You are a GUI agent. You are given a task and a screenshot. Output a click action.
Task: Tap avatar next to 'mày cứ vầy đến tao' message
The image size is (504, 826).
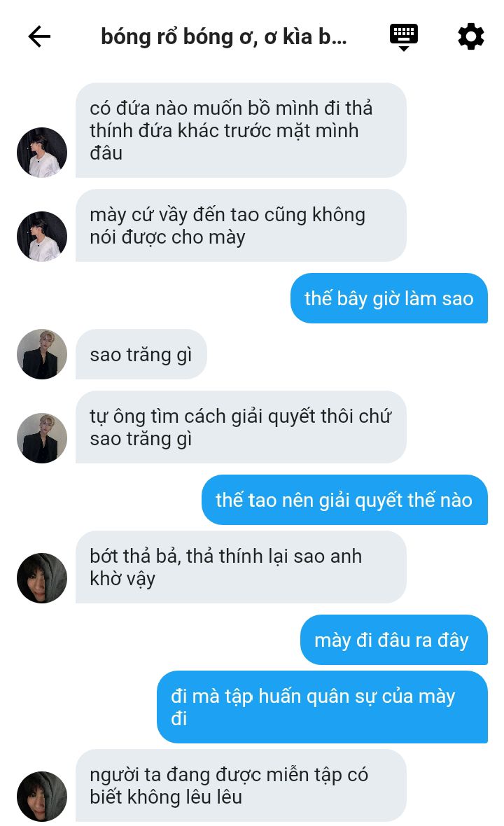42,237
